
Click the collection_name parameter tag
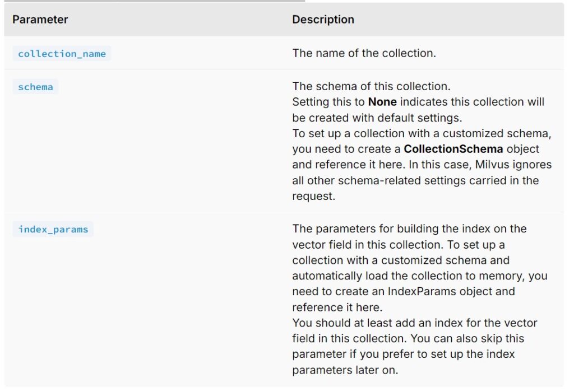pyautogui.click(x=62, y=54)
